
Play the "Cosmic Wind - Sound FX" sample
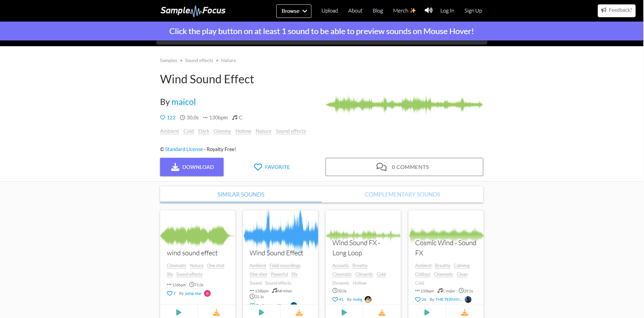427,312
